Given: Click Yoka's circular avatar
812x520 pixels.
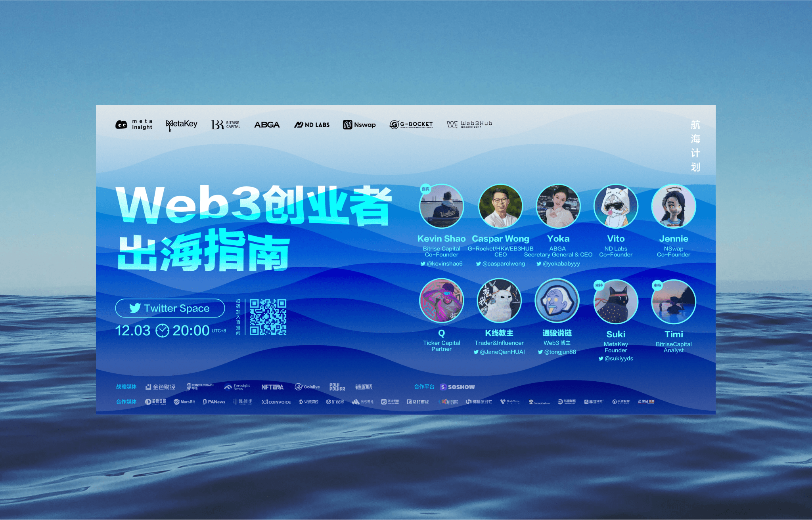Looking at the screenshot, I should 558,206.
